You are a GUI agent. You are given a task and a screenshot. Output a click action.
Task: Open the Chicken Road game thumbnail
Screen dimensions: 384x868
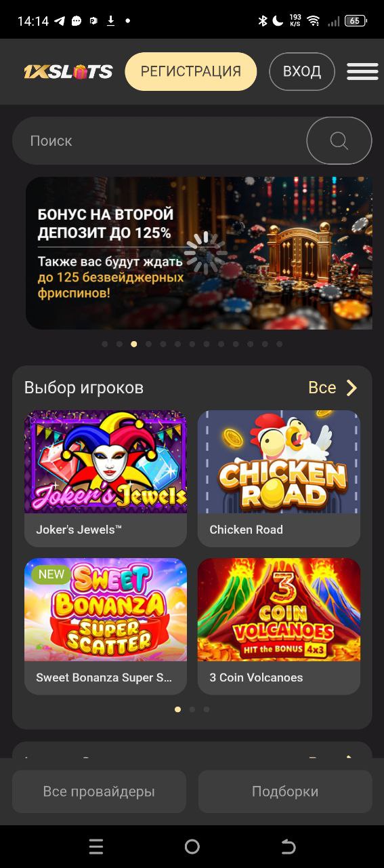coord(279,462)
